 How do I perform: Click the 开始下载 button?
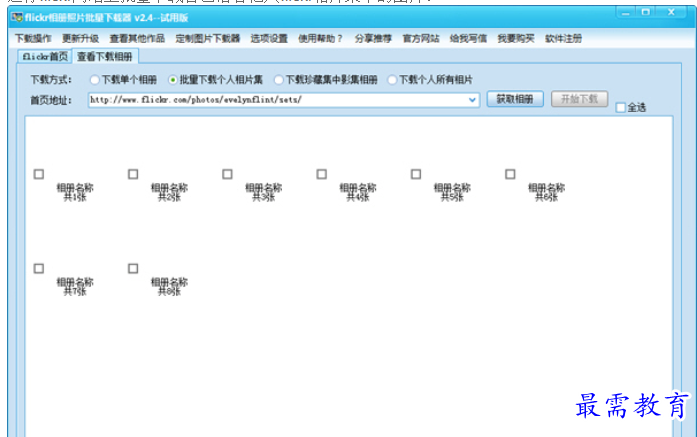579,99
